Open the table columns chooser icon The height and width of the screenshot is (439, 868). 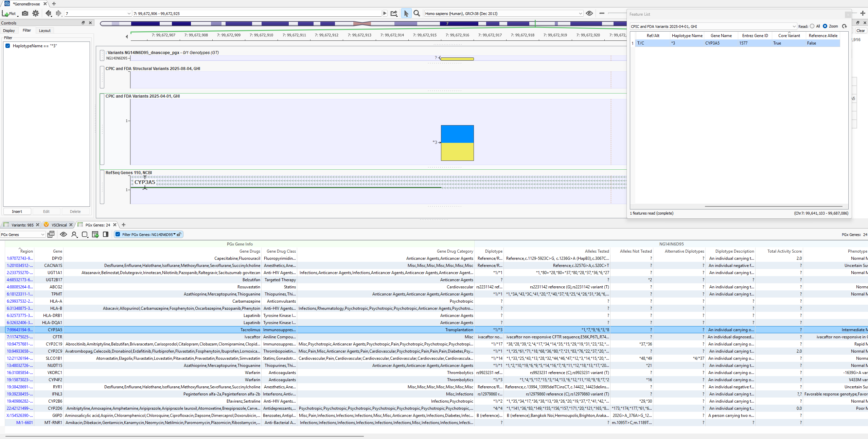pyautogui.click(x=51, y=234)
